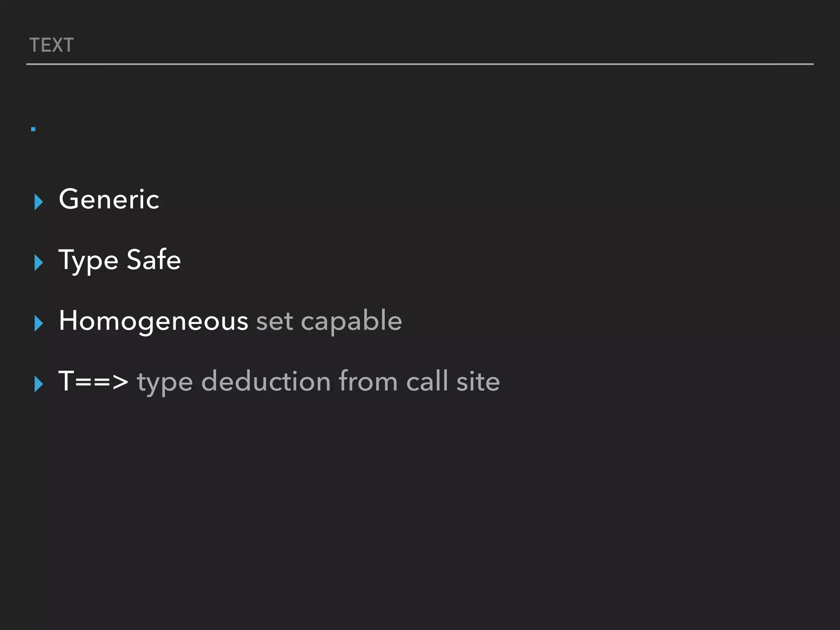Screen dimensions: 840x630
Task: Click the blue arrow bullet beside Generic
Action: pyautogui.click(x=39, y=202)
